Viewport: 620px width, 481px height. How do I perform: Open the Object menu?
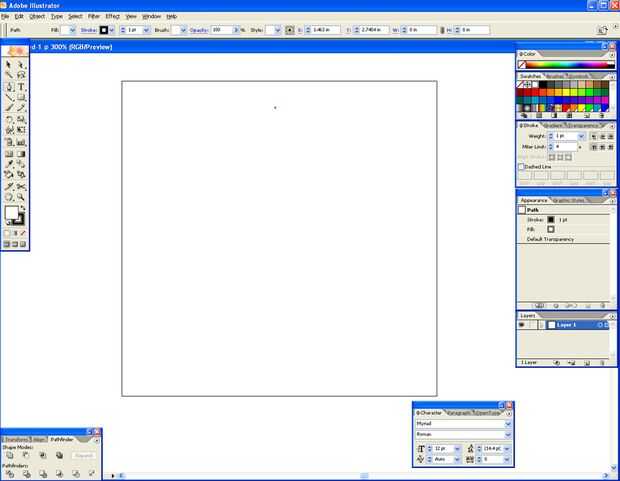click(37, 17)
